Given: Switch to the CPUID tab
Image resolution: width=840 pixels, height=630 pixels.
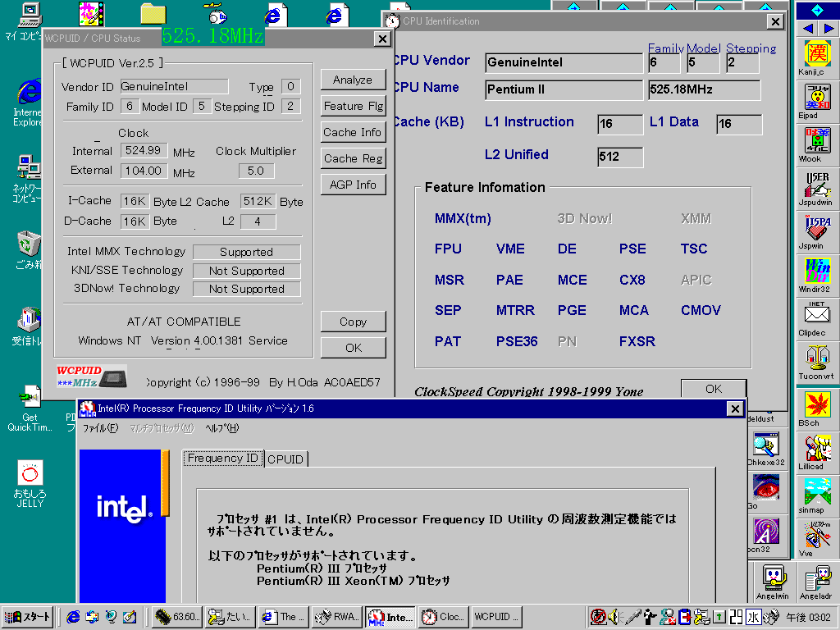Looking at the screenshot, I should point(285,459).
